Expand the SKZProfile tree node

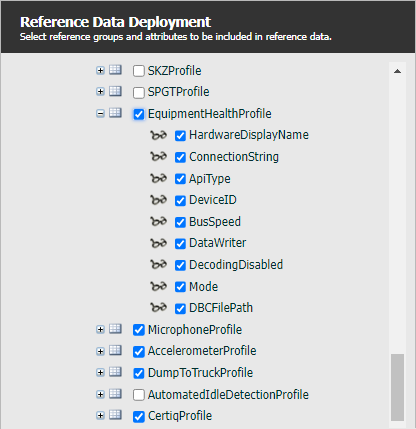coord(100,70)
